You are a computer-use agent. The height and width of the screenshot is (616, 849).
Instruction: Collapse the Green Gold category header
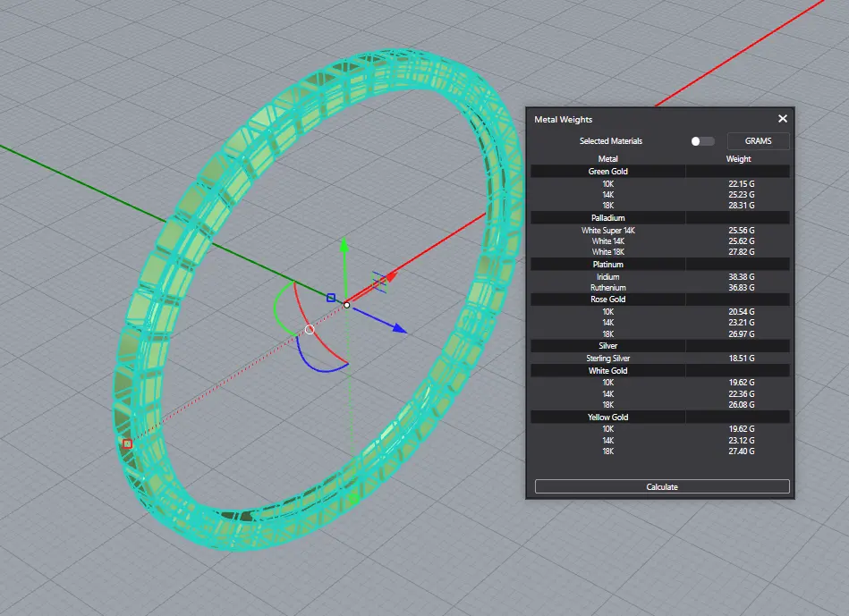[607, 171]
